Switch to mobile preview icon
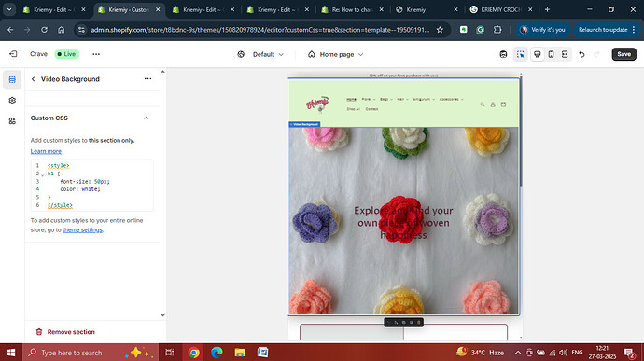This screenshot has width=644, height=361. (x=552, y=54)
